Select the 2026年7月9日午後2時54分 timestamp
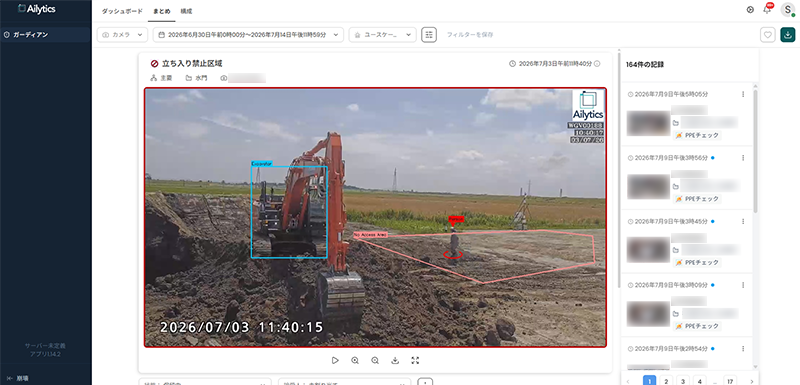The width and height of the screenshot is (800, 385). pos(671,349)
